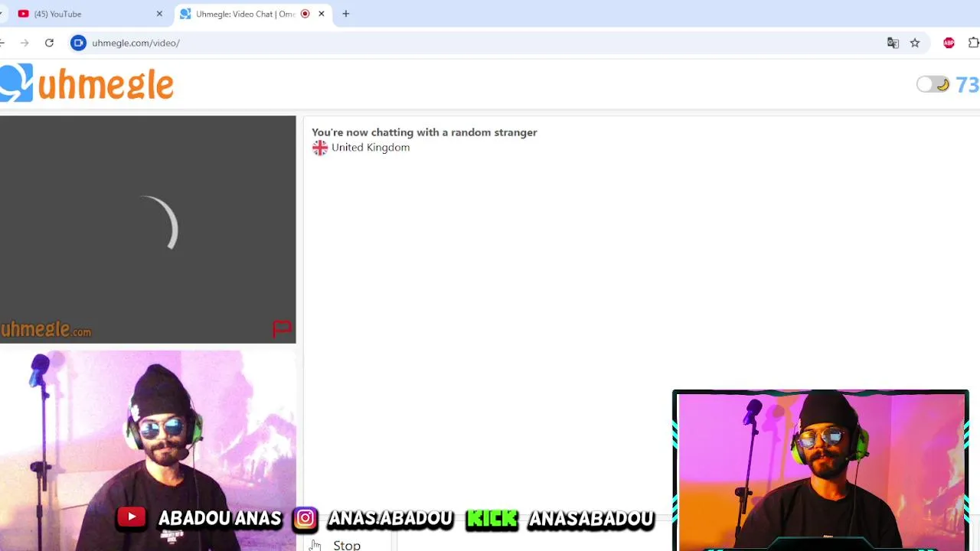Close the YouTube tab
Image resolution: width=980 pixels, height=551 pixels.
coord(159,14)
